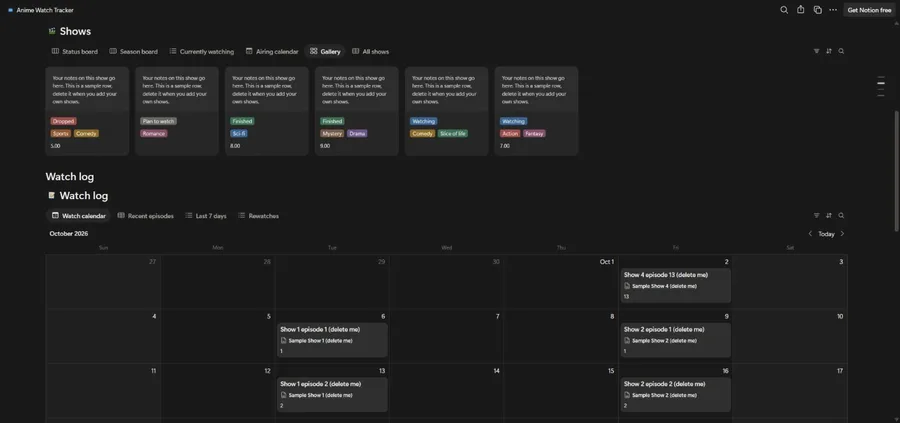Viewport: 900px width, 423px height.
Task: Click the share icon in top bar
Action: 801,10
